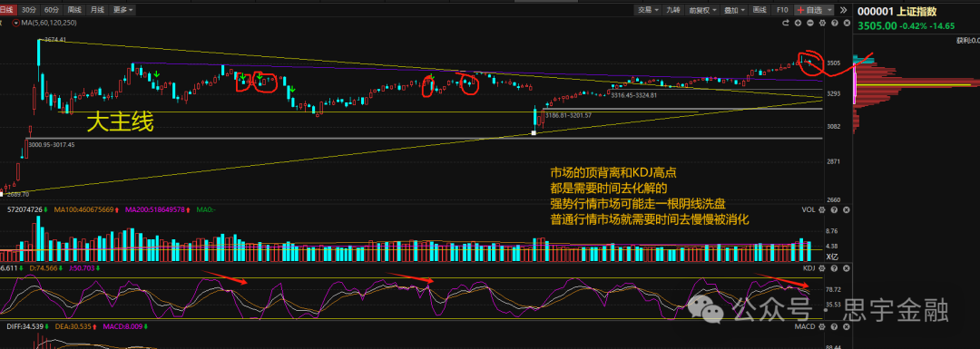Switch to the 日线 daily tab
Screen dimensions: 980x349
(8, 10)
